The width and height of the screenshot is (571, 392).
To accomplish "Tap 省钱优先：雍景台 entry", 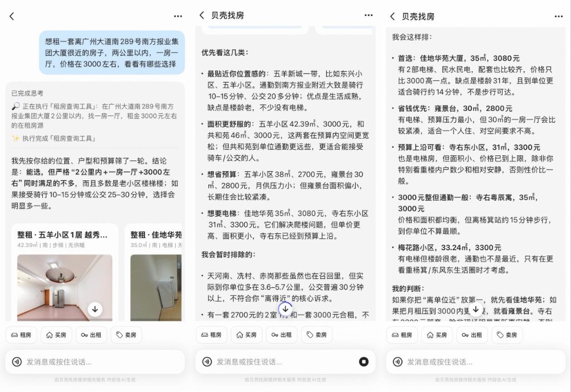I will 474,119.
